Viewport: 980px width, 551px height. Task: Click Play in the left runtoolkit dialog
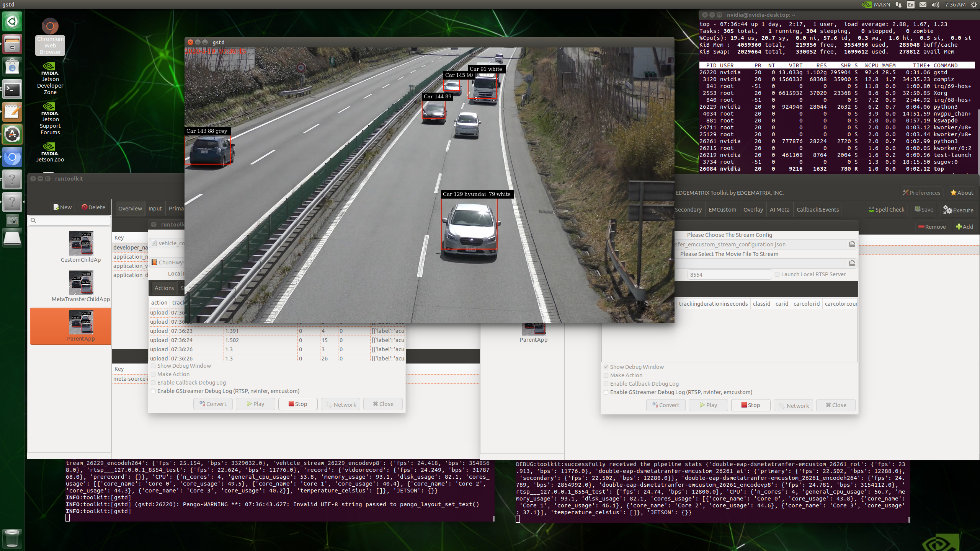point(255,404)
